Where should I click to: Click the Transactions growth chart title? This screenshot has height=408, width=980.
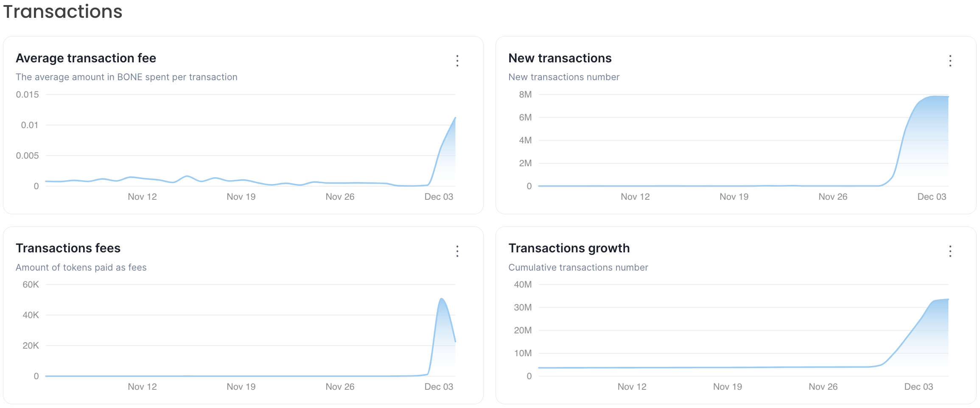pos(568,248)
